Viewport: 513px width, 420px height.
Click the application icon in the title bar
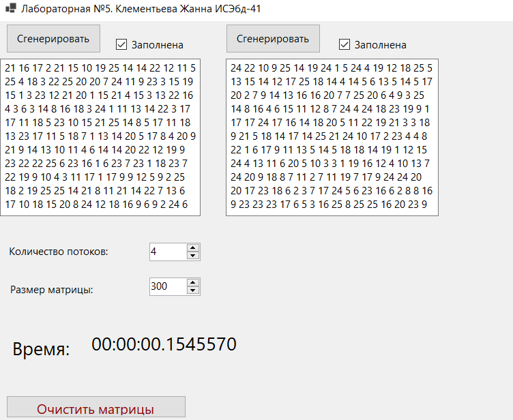10,9
